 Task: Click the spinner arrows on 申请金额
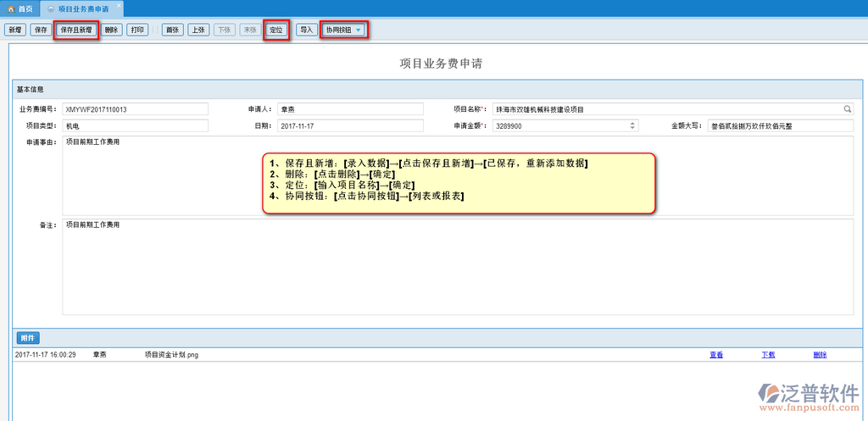coord(632,125)
